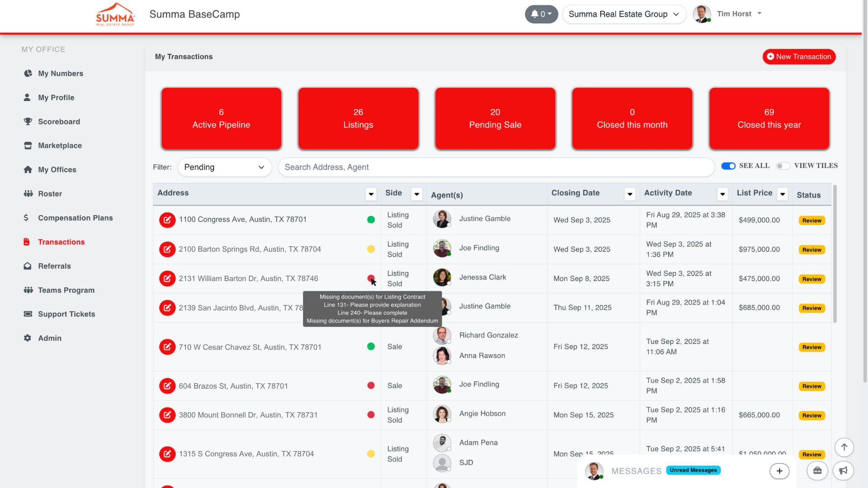This screenshot has height=488, width=868.
Task: Click the scroll-to-top arrow button
Action: click(844, 447)
